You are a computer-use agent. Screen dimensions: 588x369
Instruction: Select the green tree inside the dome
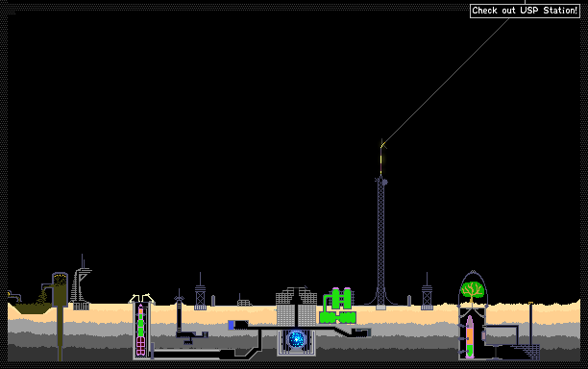click(x=472, y=291)
